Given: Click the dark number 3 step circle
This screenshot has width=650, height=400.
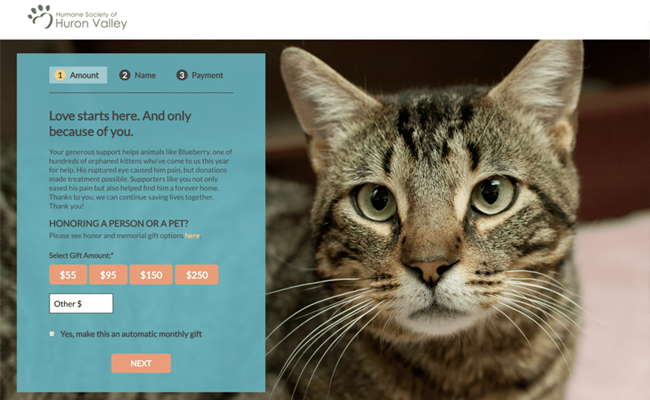Looking at the screenshot, I should [x=182, y=75].
